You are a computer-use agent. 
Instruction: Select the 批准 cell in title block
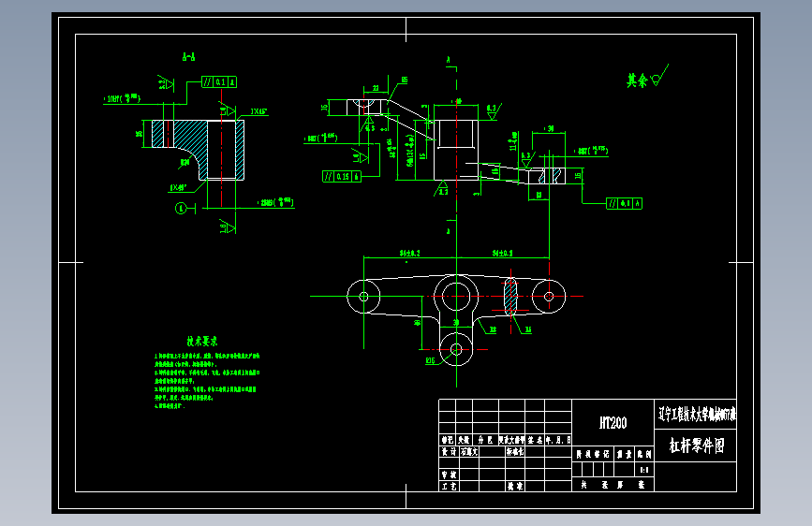click(515, 486)
